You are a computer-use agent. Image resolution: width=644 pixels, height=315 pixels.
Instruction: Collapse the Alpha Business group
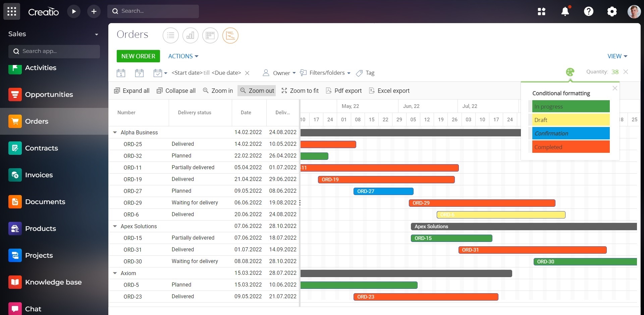click(x=115, y=132)
